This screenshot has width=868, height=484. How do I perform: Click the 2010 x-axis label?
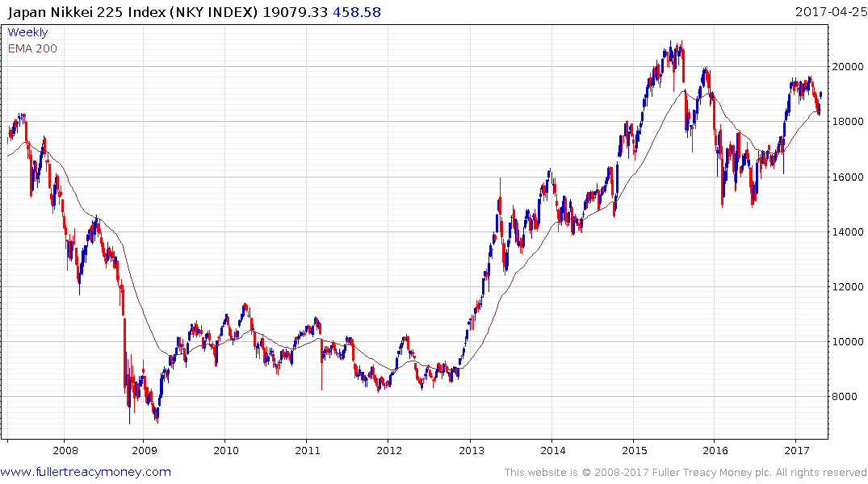pyautogui.click(x=226, y=451)
